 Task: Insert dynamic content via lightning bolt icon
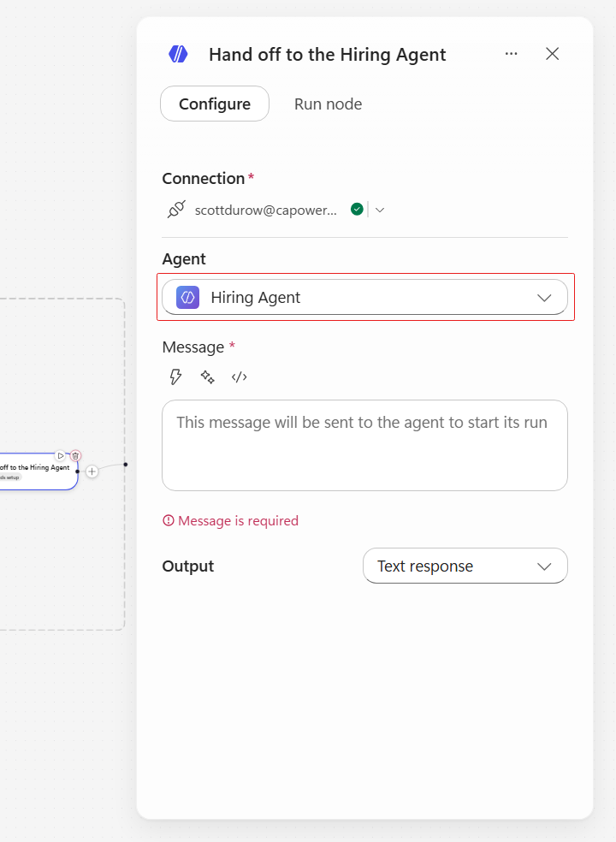[x=175, y=377]
